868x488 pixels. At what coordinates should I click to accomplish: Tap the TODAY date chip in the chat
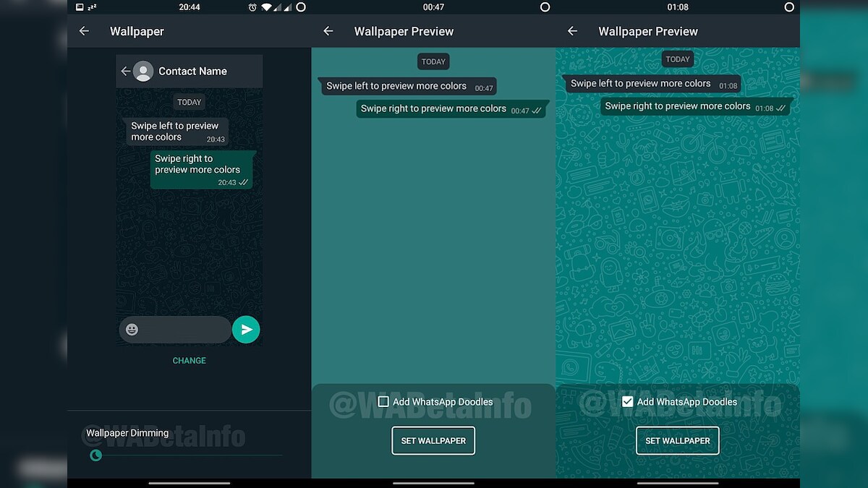tap(189, 102)
